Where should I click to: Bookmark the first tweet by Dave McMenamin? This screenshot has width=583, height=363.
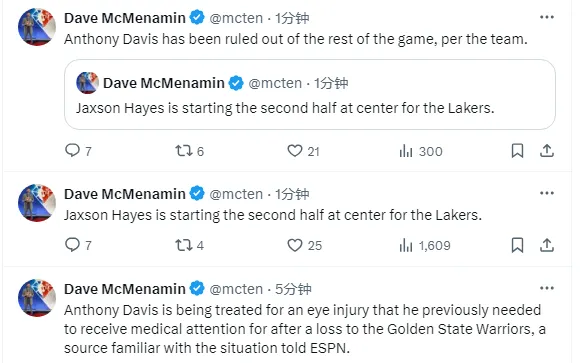point(517,151)
